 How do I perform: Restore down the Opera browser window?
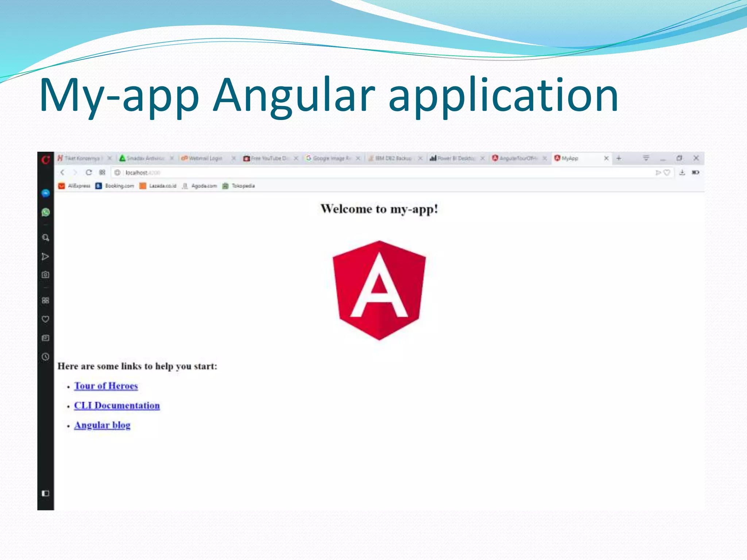[x=679, y=158]
